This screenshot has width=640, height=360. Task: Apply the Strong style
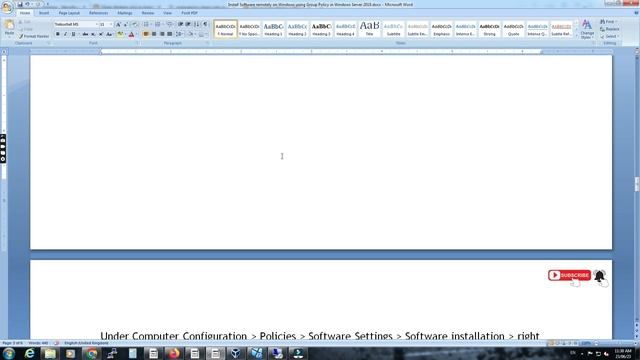pos(489,29)
